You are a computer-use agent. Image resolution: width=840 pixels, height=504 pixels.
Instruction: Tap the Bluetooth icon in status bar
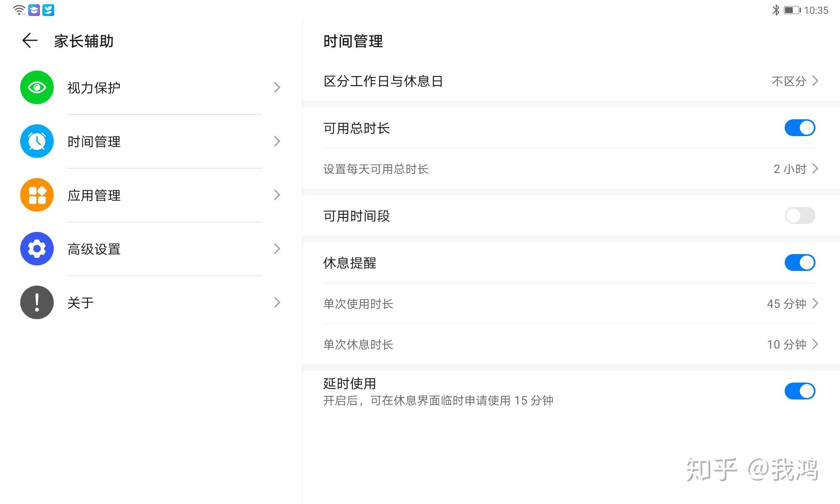pyautogui.click(x=776, y=10)
